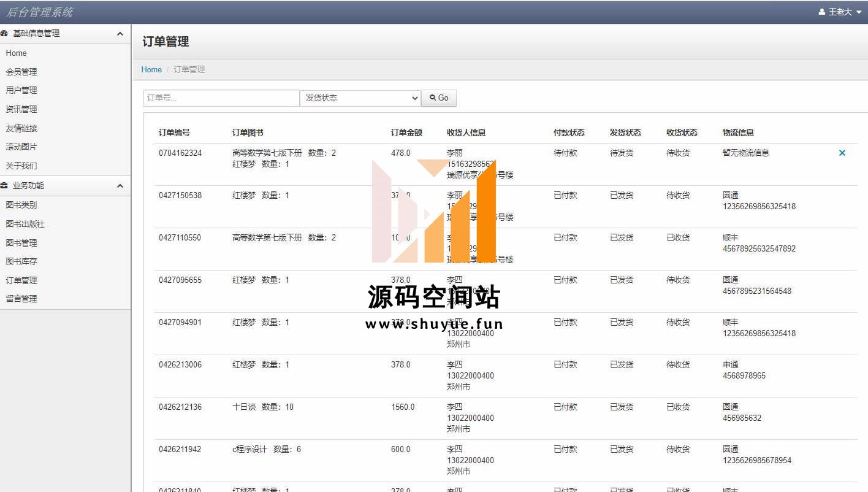Screen dimensions: 868x492
Task: Click the briefcase icon beside 业务功能
Action: coord(4,185)
